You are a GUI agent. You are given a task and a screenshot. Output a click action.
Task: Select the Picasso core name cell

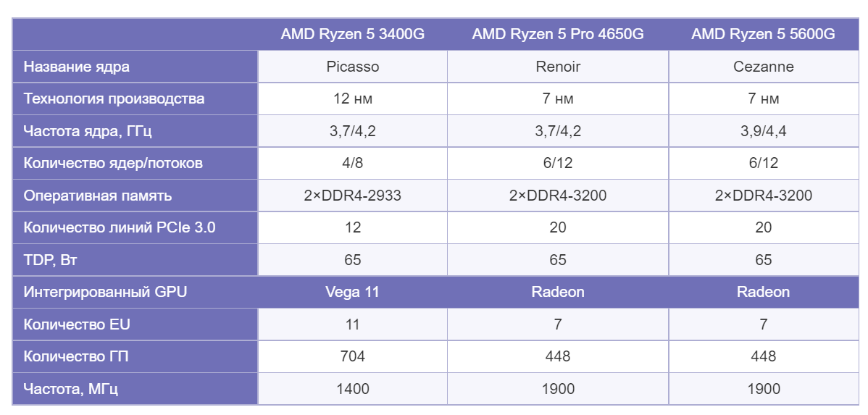click(x=352, y=67)
